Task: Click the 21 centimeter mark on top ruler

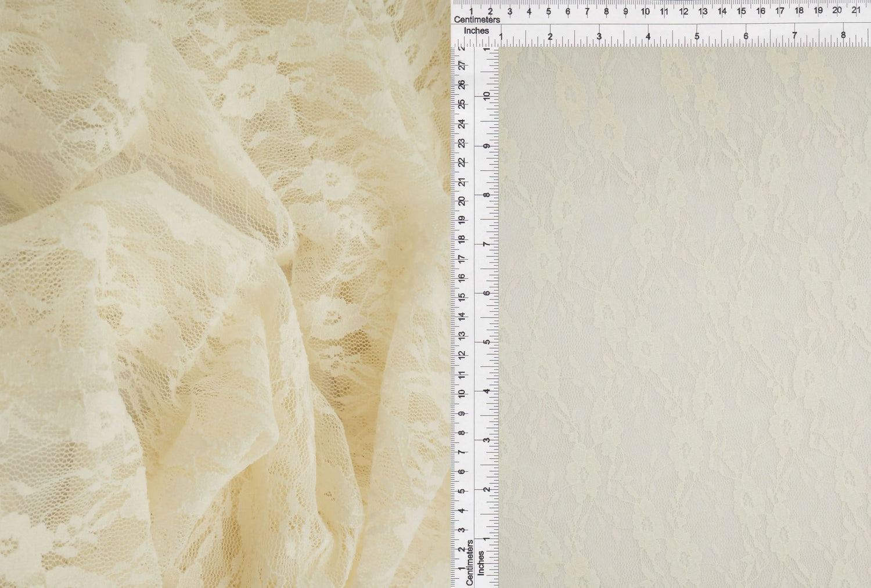Action: (856, 10)
